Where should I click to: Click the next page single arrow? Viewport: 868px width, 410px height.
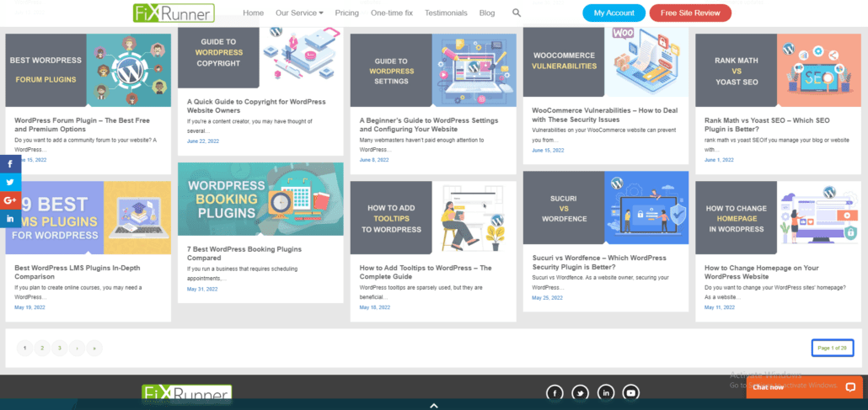(77, 348)
